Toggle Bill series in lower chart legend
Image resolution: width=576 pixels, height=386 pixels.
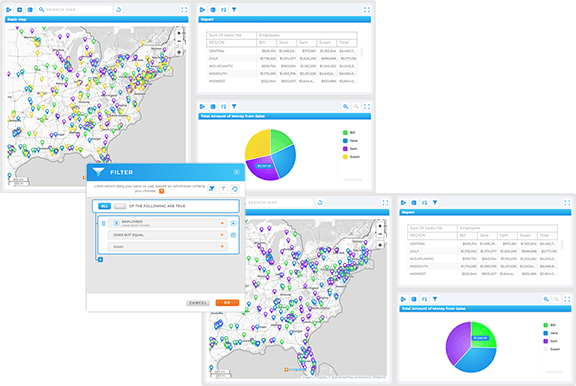(x=549, y=325)
